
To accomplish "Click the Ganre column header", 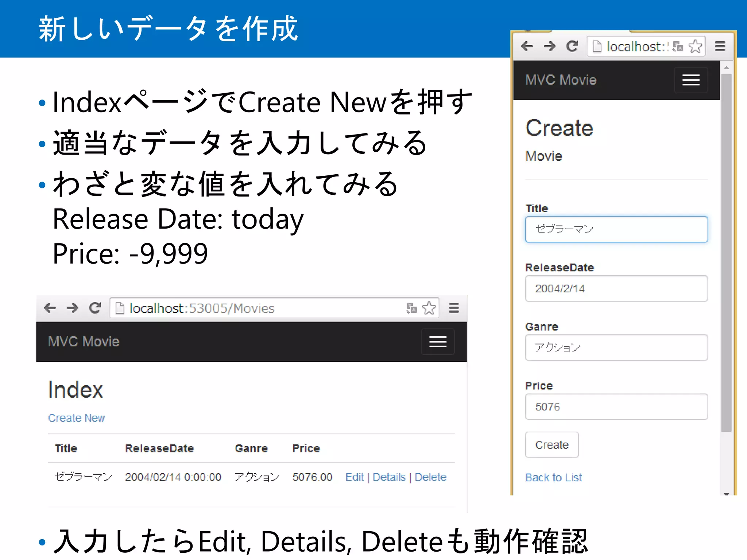I will [251, 448].
